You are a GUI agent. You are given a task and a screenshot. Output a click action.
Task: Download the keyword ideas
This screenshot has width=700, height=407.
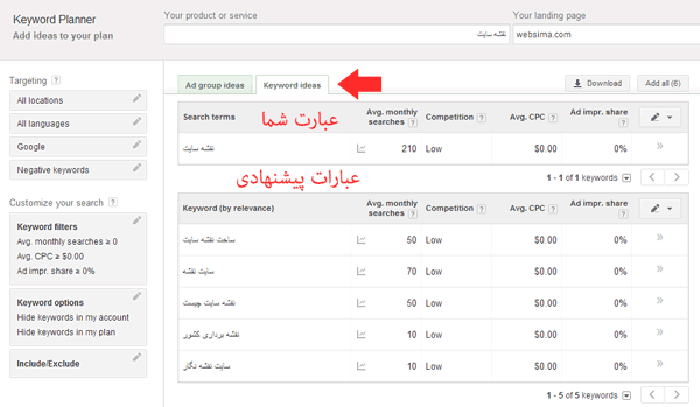pos(597,83)
